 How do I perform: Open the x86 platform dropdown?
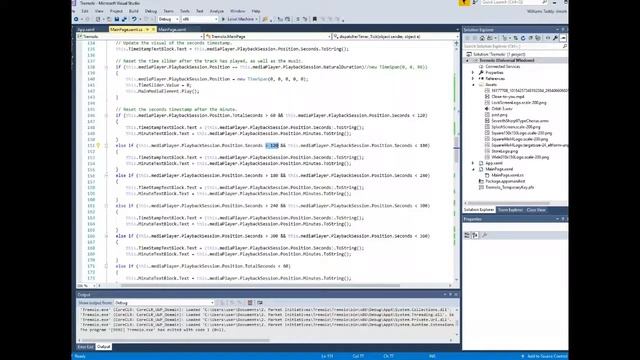point(200,19)
